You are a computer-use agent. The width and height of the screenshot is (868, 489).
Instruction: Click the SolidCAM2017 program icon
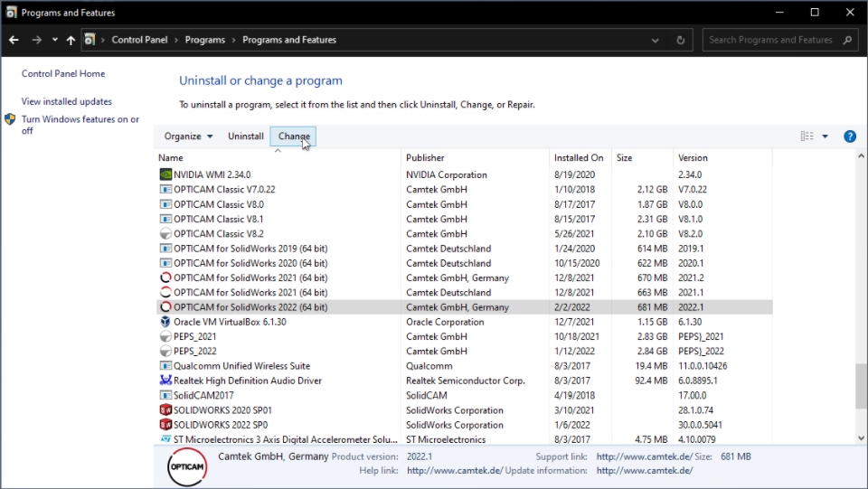pos(165,395)
